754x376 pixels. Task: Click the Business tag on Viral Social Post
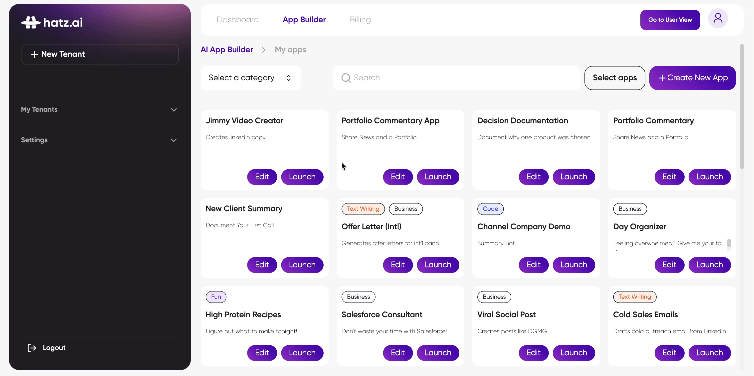(494, 297)
